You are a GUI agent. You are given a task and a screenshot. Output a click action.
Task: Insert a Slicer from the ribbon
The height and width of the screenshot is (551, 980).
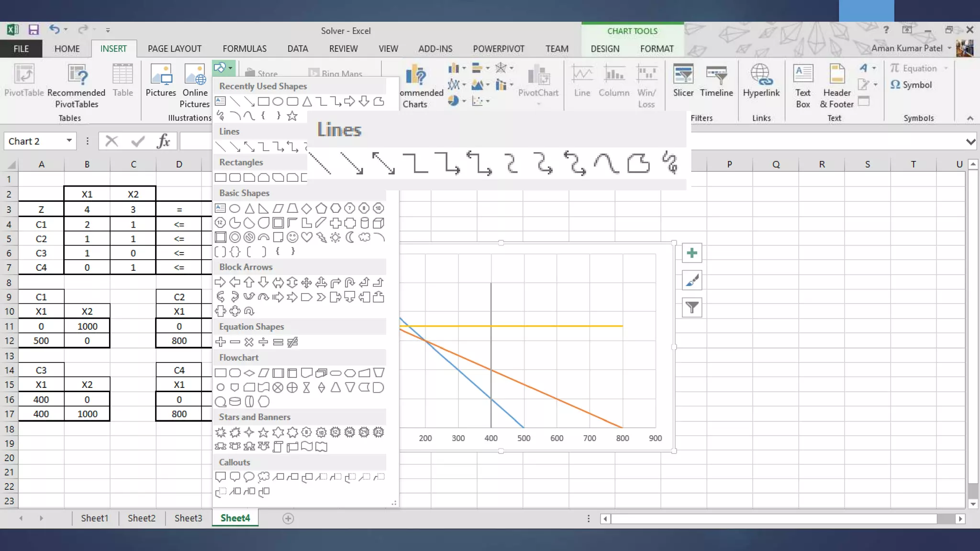683,80
